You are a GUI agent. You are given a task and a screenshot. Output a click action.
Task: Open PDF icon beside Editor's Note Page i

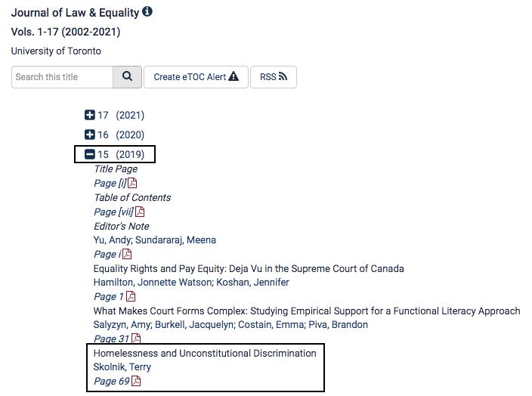tap(127, 254)
